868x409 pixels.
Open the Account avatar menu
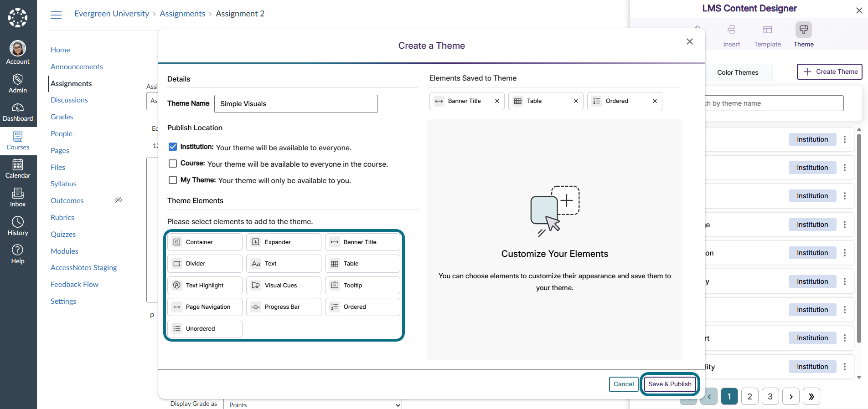[x=18, y=52]
